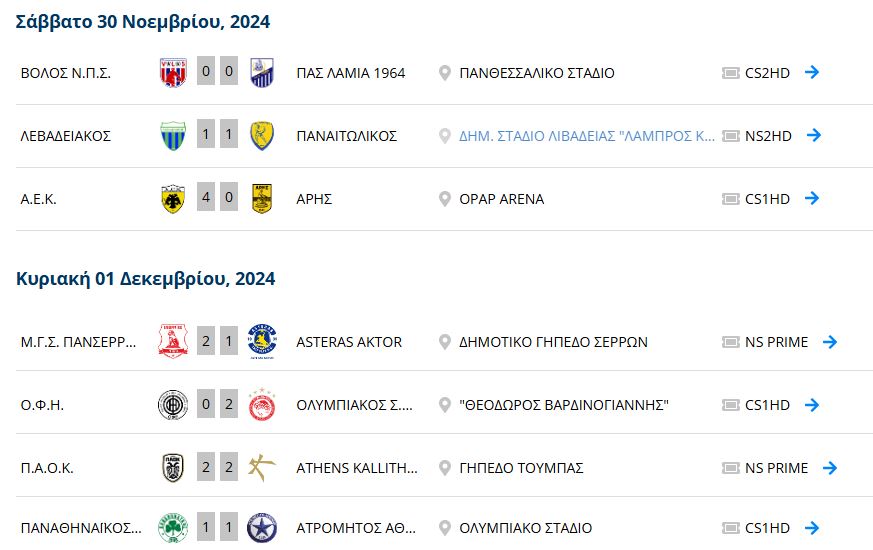Screen dimensions: 873x550
Task: Click the ΒΟΛΟΣ Ν.Π.Σ. team crest
Action: [173, 72]
